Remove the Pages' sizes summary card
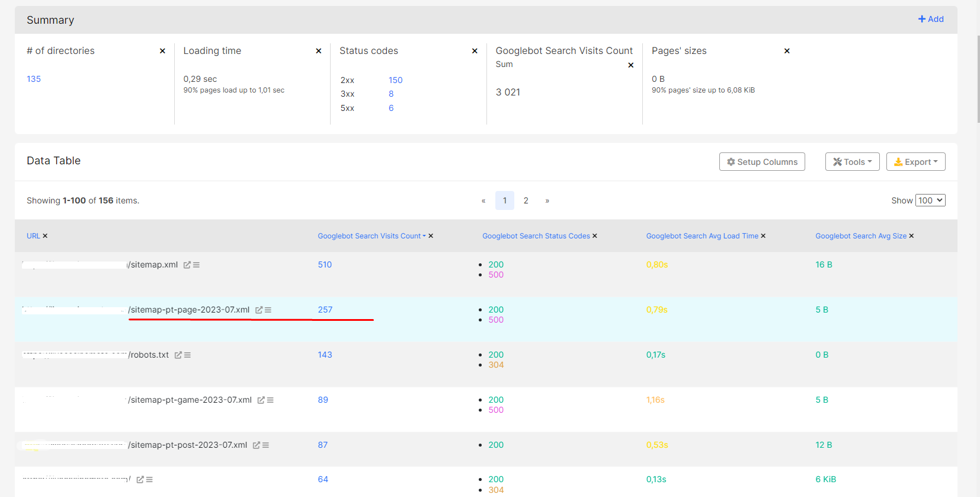The image size is (980, 497). [787, 51]
